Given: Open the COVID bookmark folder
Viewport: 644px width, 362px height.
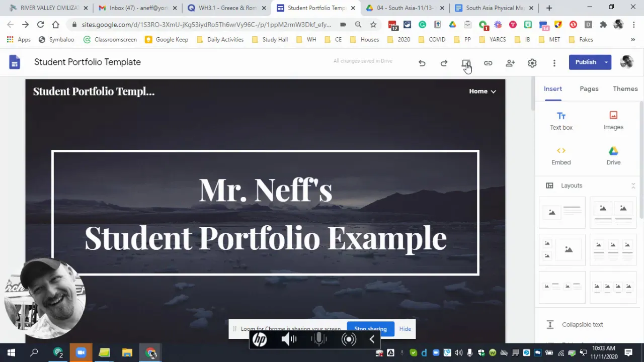Looking at the screenshot, I should (x=431, y=39).
